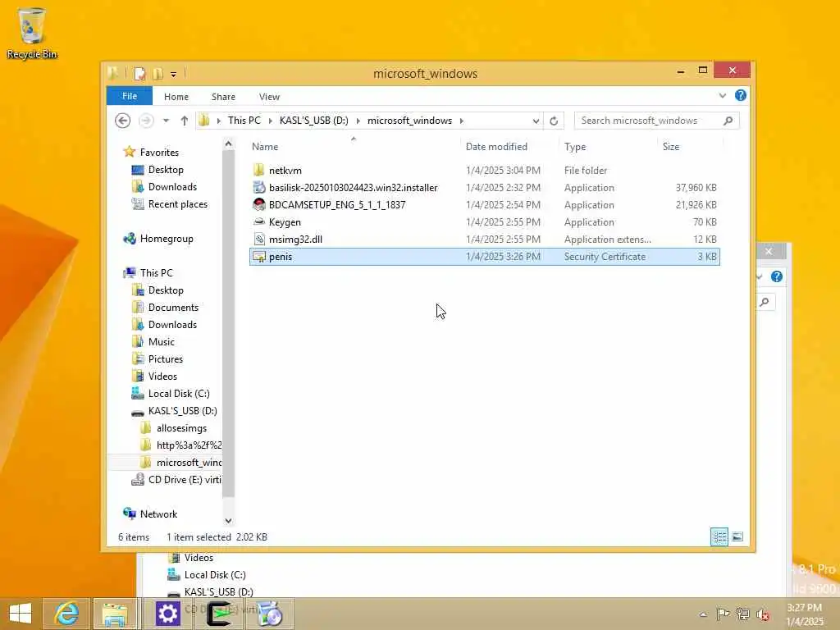Click the New folder quick access icon
Viewport: 840px width, 630px height.
coord(157,74)
